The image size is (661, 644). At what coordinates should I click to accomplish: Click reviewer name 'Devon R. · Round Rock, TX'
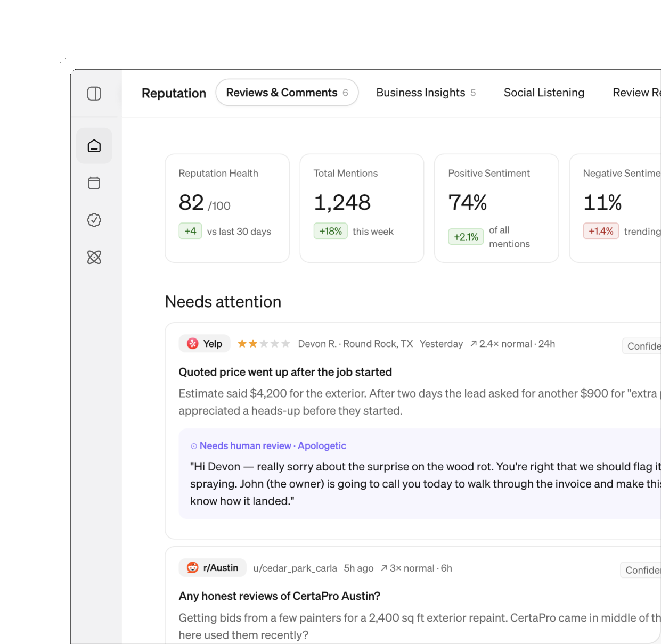(355, 344)
